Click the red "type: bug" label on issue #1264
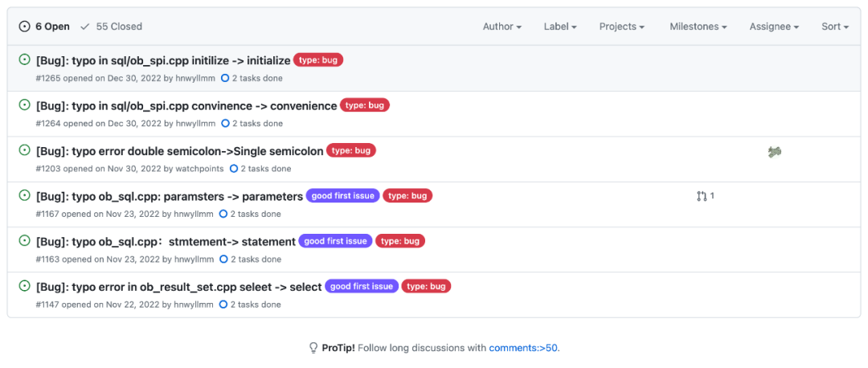The image size is (868, 368). click(365, 105)
